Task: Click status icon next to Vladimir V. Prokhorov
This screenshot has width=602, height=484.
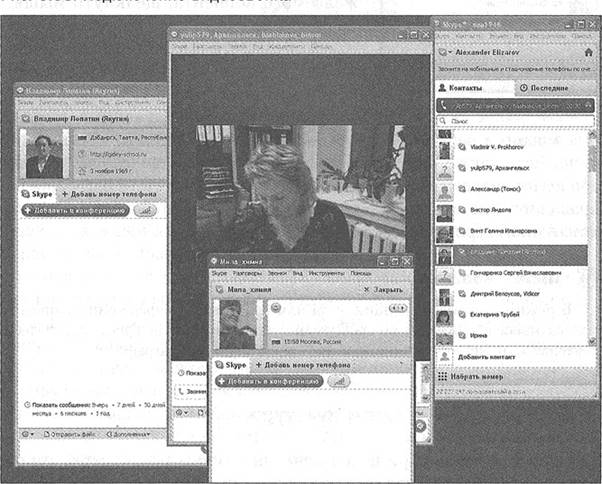Action: click(462, 147)
